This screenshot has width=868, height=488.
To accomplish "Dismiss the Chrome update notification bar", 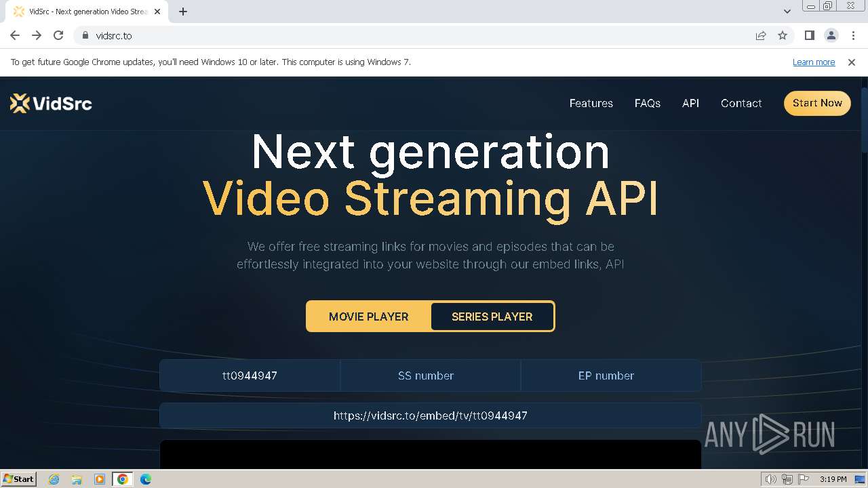I will (852, 62).
